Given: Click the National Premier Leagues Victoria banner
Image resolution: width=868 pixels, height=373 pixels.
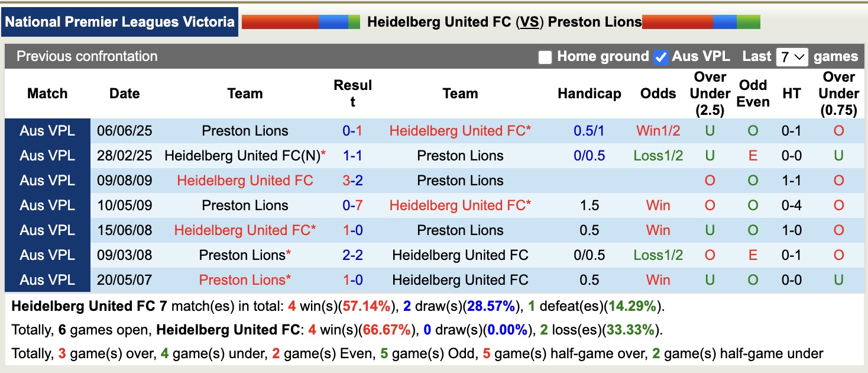Looking at the screenshot, I should point(120,21).
